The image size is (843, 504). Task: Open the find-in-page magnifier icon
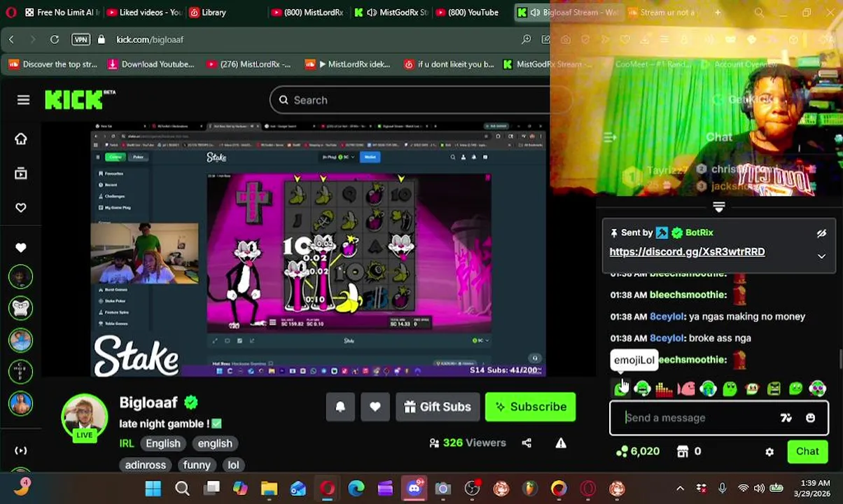click(526, 40)
